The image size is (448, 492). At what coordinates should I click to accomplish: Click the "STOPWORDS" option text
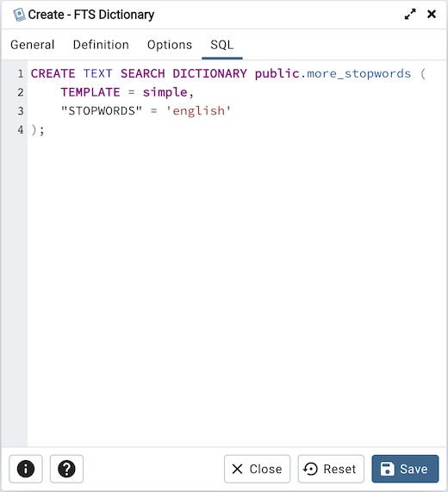[102, 111]
